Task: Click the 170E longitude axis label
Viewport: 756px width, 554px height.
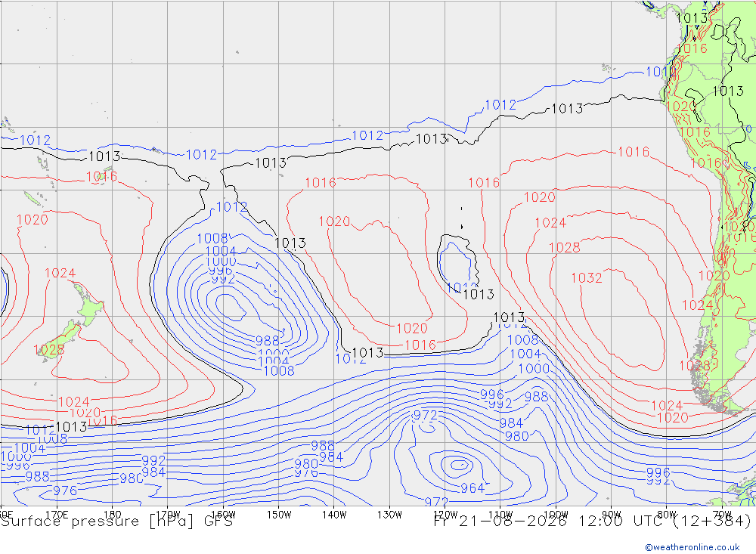Action: point(57,515)
